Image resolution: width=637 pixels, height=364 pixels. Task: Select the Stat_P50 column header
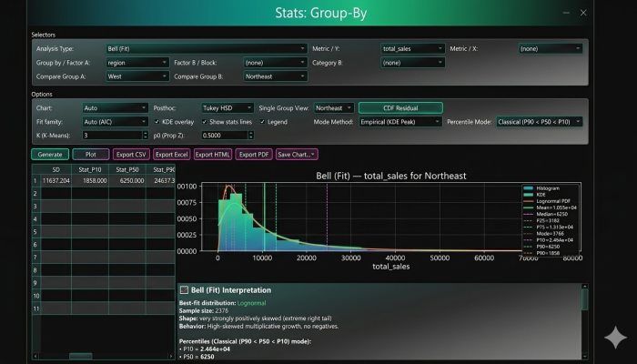pos(128,169)
